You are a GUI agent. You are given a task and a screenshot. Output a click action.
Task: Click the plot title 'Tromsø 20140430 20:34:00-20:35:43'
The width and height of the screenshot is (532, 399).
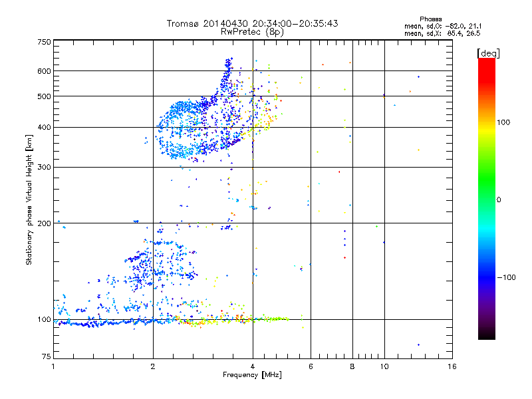[252, 23]
